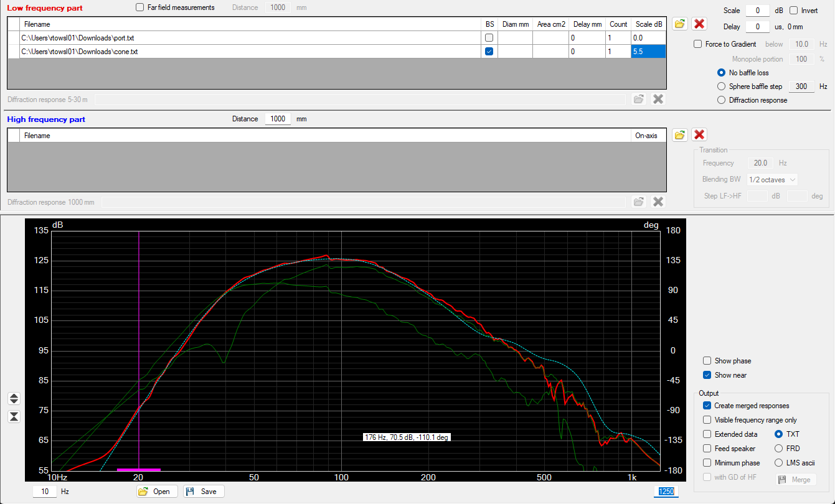Image resolution: width=835 pixels, height=504 pixels.
Task: Open a low frequency file with the folder icon
Action: pyautogui.click(x=679, y=24)
